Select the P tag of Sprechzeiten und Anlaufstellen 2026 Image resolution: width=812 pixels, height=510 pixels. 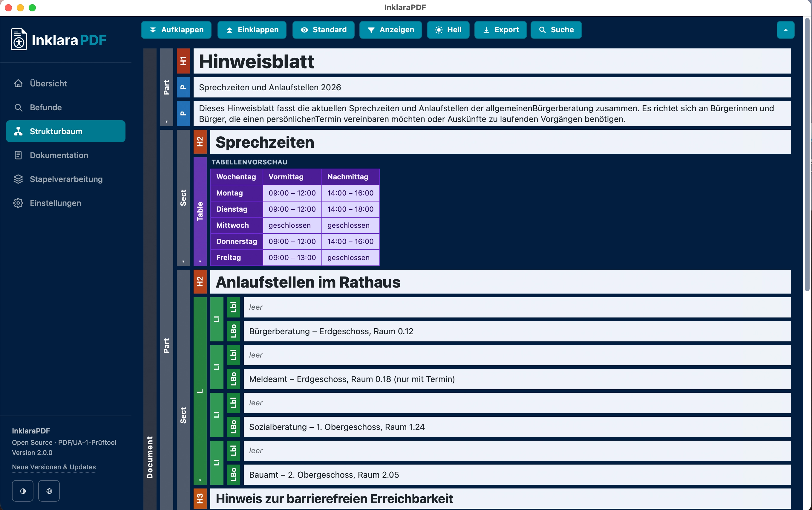tap(183, 87)
